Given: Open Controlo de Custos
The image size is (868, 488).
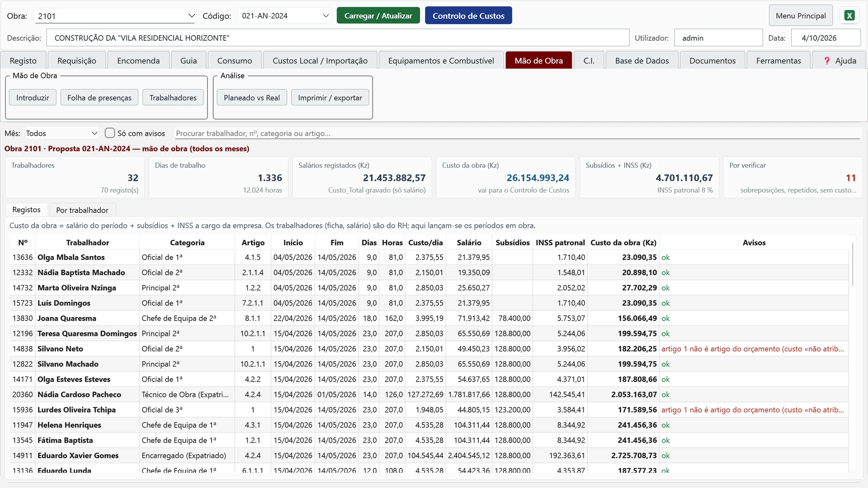Looking at the screenshot, I should (468, 16).
